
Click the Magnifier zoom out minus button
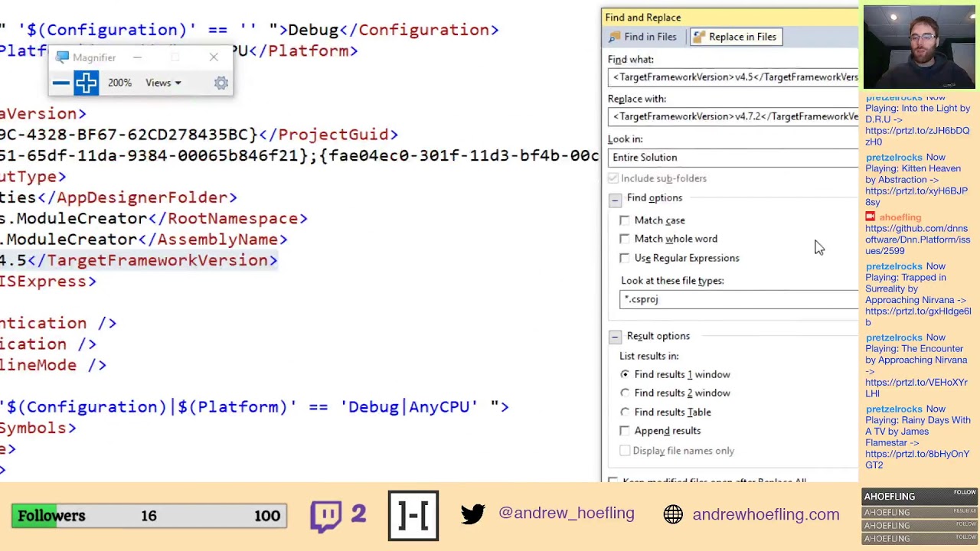(x=61, y=83)
